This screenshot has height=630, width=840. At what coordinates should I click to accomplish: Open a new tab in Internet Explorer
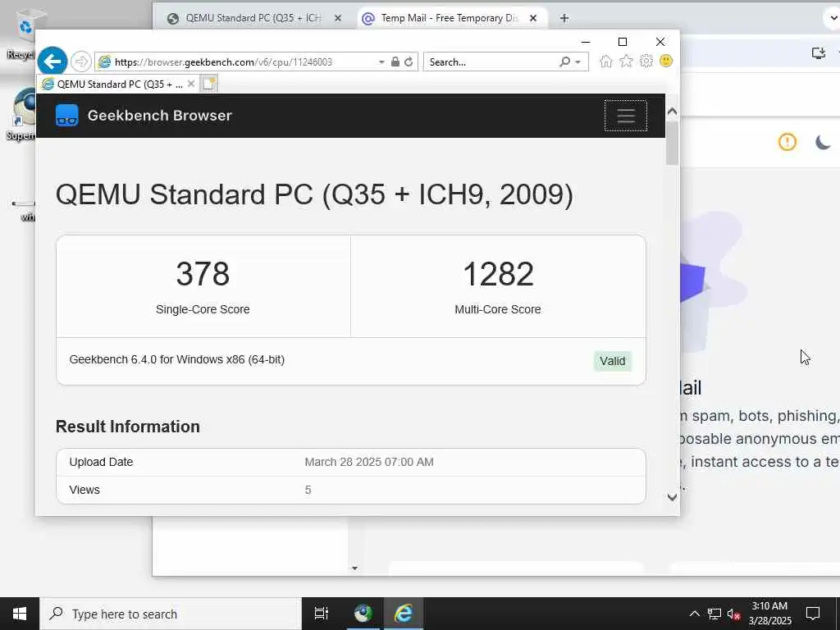(x=209, y=84)
